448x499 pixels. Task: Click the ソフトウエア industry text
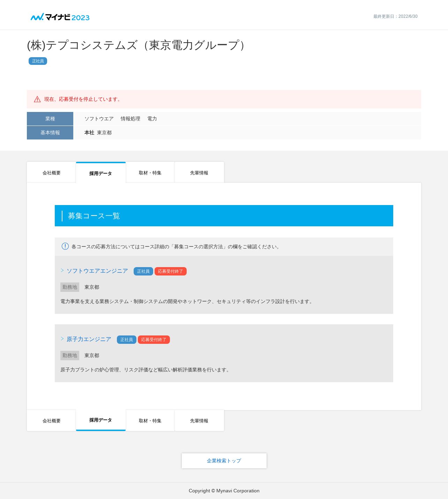[x=99, y=119]
